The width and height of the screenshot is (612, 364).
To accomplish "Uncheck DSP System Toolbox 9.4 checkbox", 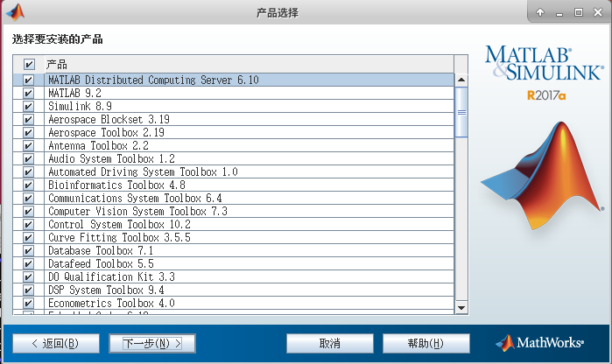I will coord(28,290).
